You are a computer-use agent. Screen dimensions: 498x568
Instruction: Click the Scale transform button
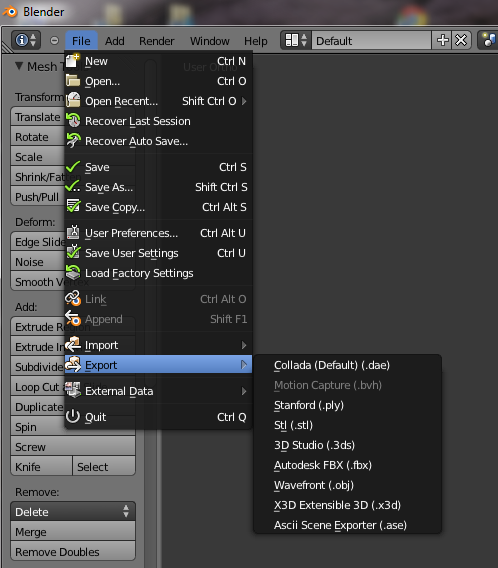click(38, 156)
